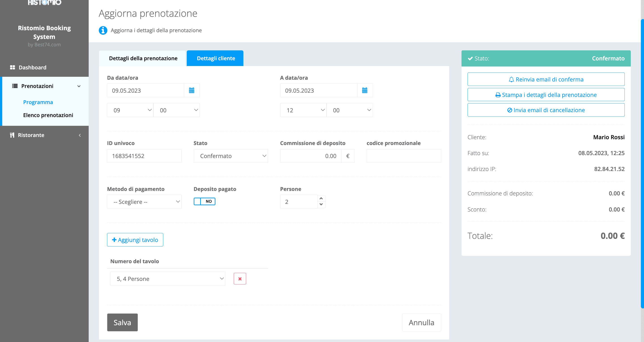Click inside the ID univoco field
Image resolution: width=644 pixels, height=342 pixels.
pos(144,156)
